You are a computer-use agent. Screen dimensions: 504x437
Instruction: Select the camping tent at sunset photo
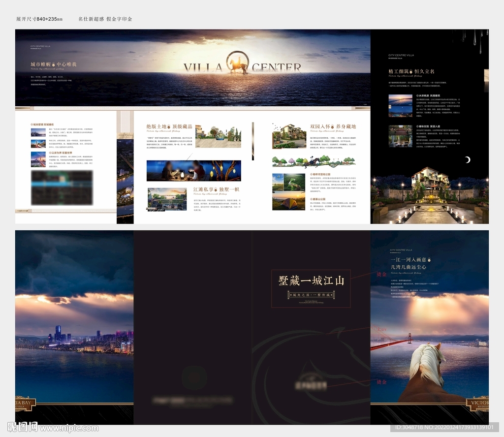pos(288,201)
